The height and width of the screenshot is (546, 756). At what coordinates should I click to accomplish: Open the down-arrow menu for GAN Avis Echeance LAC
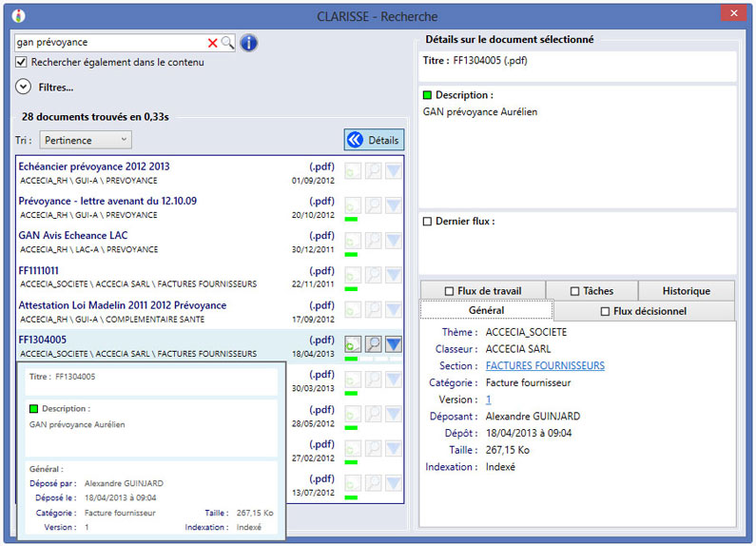click(x=394, y=240)
